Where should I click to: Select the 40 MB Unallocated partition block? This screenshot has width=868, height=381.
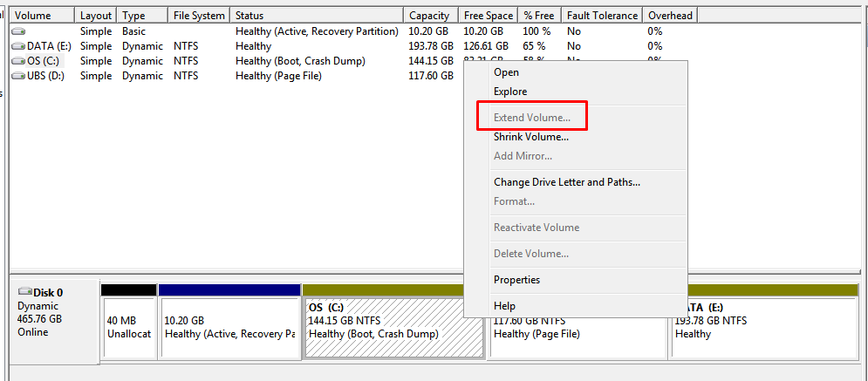(128, 328)
